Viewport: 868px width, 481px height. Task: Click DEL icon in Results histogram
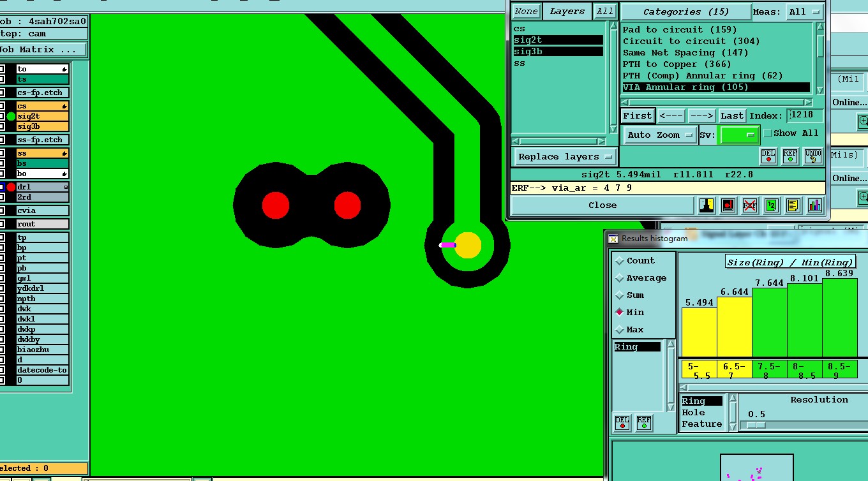[x=622, y=422]
